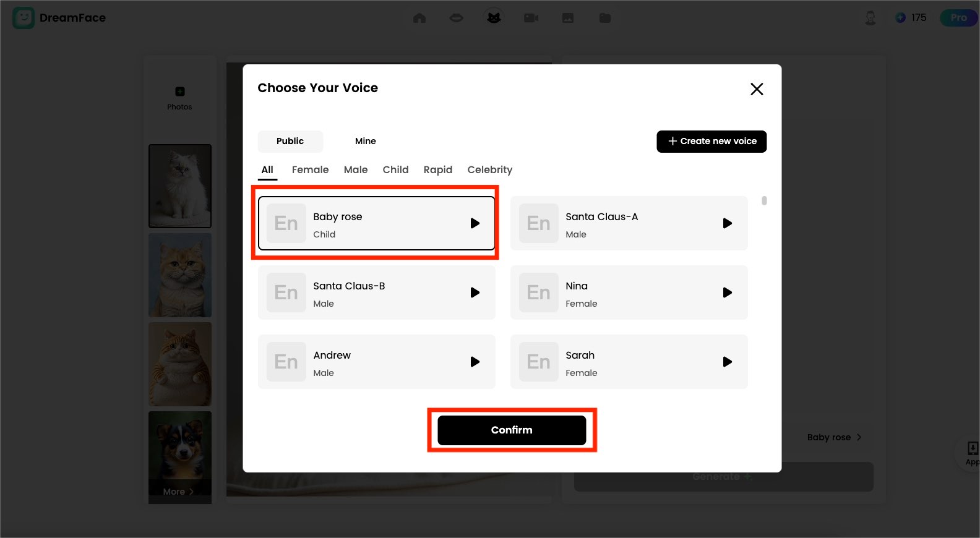Play Nina voice preview
The width and height of the screenshot is (980, 538).
pyautogui.click(x=727, y=292)
